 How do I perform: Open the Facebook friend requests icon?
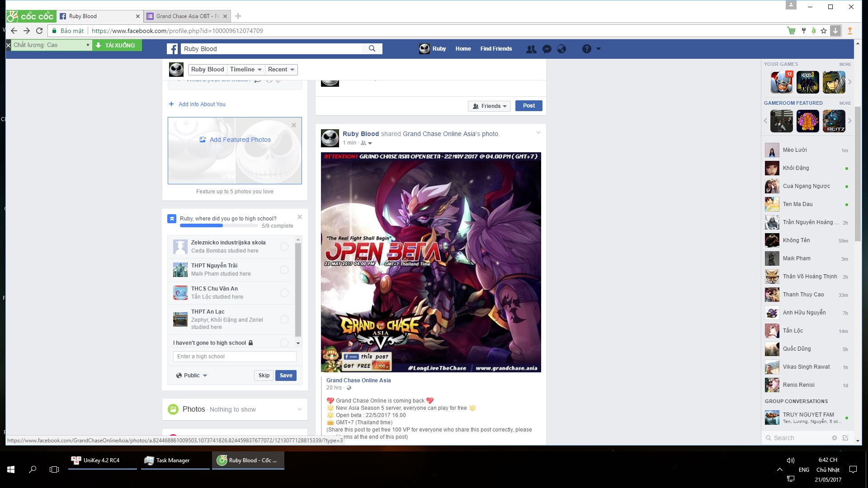tap(531, 49)
